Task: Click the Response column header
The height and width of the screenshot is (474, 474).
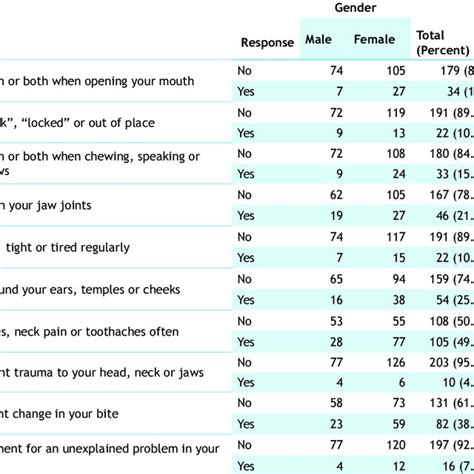Action: click(x=267, y=43)
